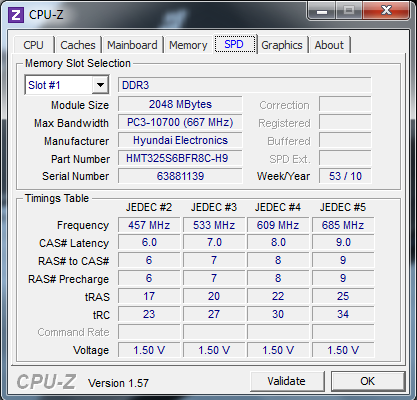This screenshot has width=417, height=400.
Task: Click the JEDEC #3 column header
Action: 214,207
